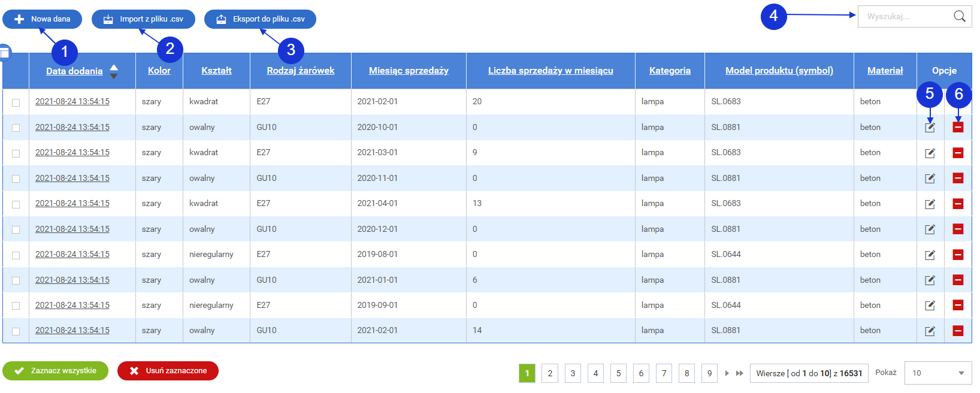Edit the row with sale month 2021-04-01
The height and width of the screenshot is (393, 980).
930,204
